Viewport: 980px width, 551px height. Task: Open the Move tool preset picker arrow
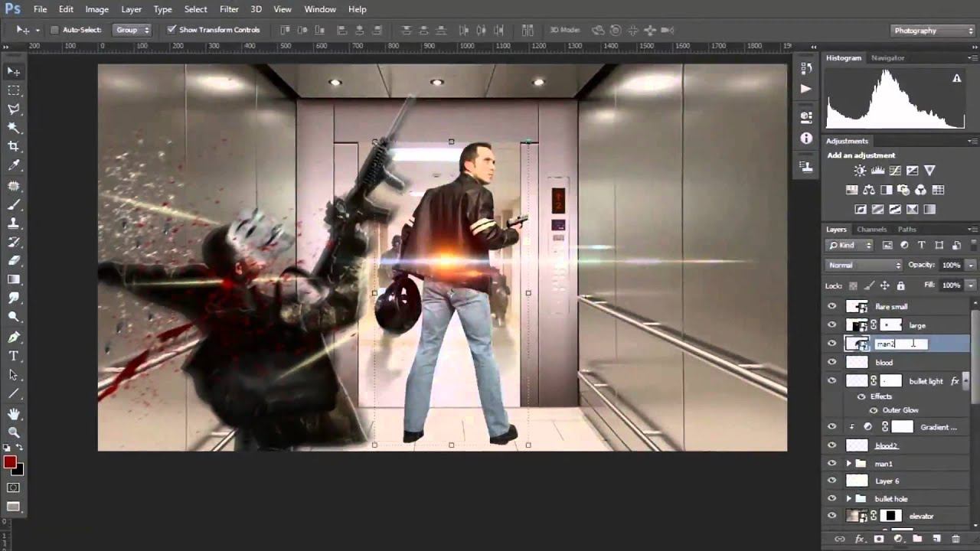[38, 30]
